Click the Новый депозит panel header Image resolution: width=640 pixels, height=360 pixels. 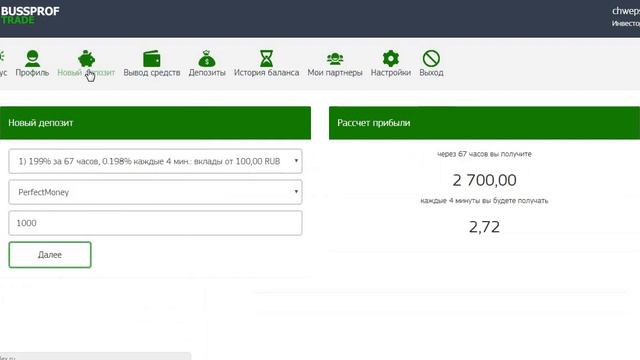155,123
